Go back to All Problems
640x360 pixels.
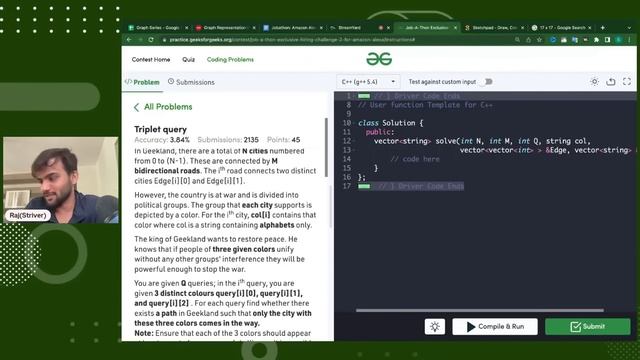coord(163,107)
